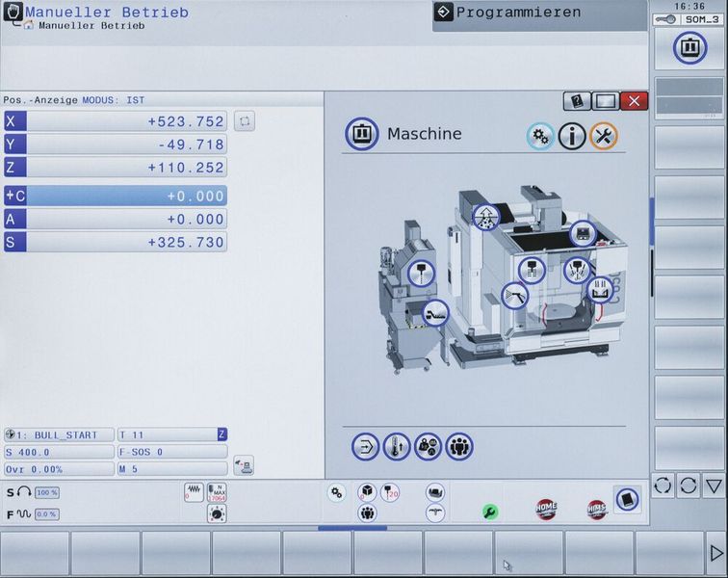This screenshot has width=728, height=578.
Task: Click the machine info icon
Action: point(572,136)
